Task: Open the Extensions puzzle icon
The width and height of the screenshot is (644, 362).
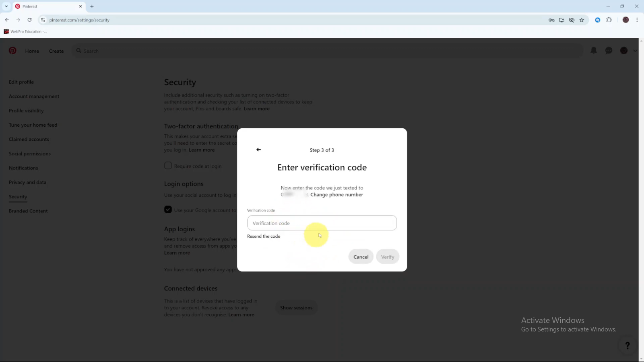Action: (609, 20)
